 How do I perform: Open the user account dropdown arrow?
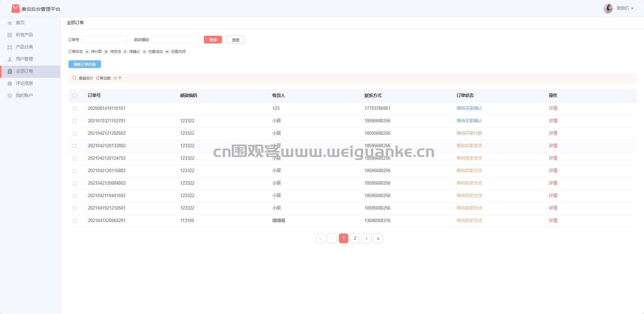coord(632,8)
